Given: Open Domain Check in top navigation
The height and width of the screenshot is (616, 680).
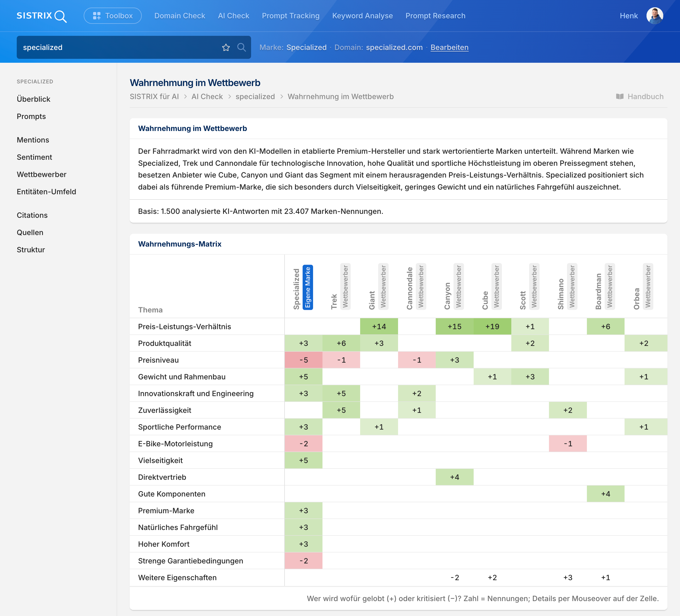Looking at the screenshot, I should coord(179,16).
